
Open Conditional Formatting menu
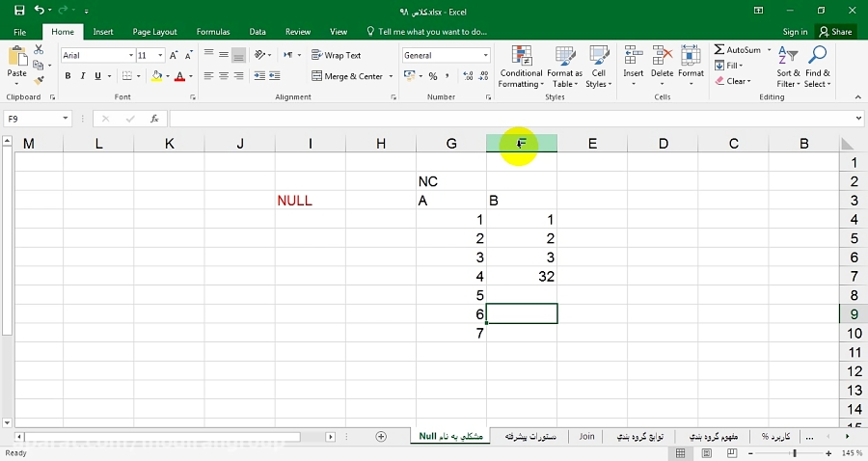pos(521,67)
